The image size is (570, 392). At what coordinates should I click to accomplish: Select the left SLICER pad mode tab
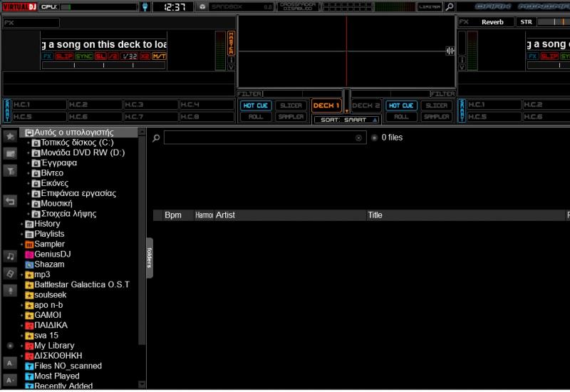tap(291, 105)
